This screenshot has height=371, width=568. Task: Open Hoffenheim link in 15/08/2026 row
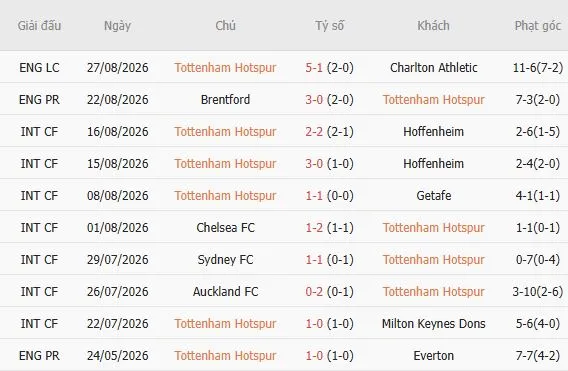[x=434, y=163]
